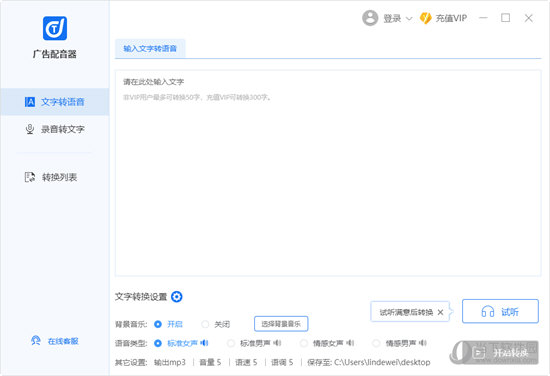The width and height of the screenshot is (550, 376).
Task: Preview 标准女声 via its speaker icon
Action: pyautogui.click(x=204, y=343)
